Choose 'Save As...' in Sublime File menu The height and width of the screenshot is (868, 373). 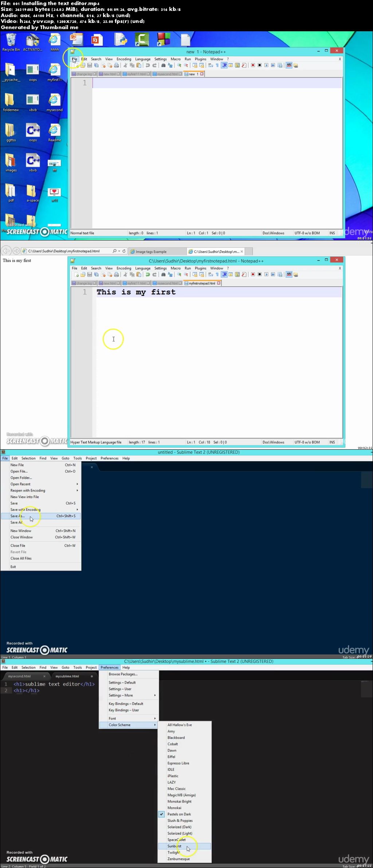[41, 516]
